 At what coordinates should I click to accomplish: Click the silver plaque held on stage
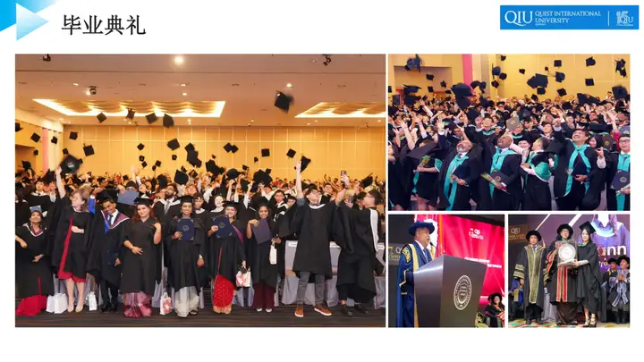click(x=567, y=253)
